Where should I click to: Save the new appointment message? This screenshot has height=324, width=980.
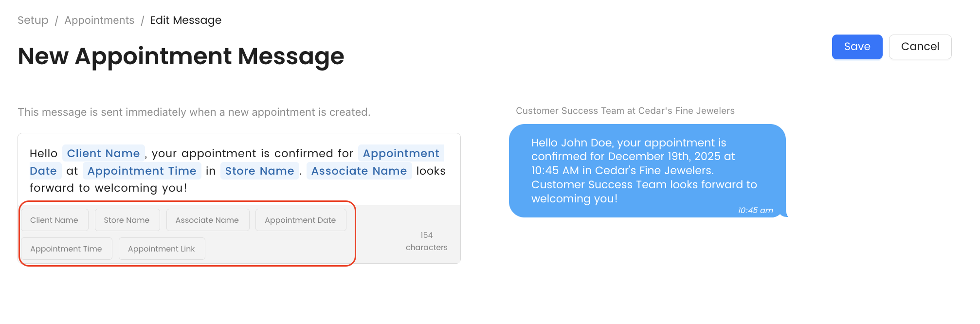pyautogui.click(x=856, y=47)
